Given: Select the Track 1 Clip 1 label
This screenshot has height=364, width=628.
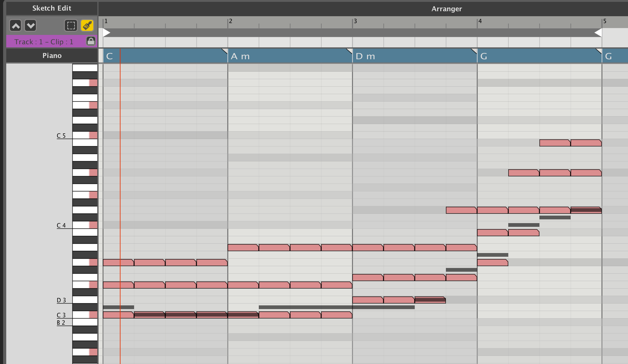Looking at the screenshot, I should pos(44,42).
